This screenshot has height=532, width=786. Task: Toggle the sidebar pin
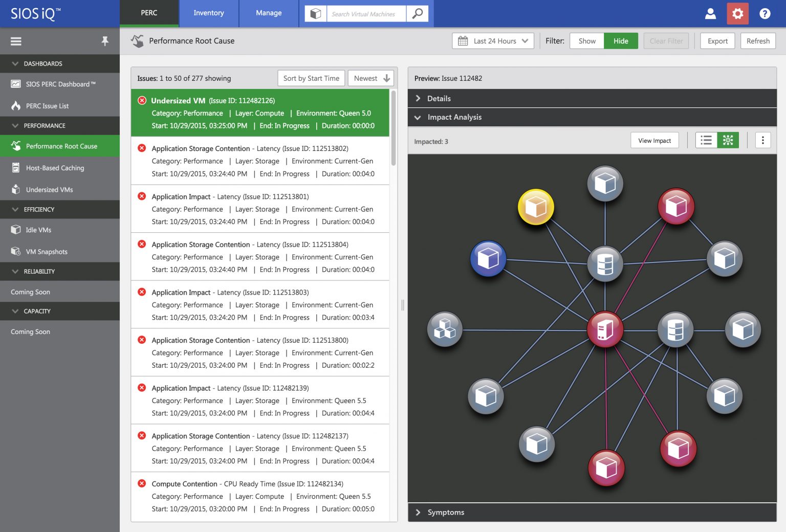coord(105,41)
